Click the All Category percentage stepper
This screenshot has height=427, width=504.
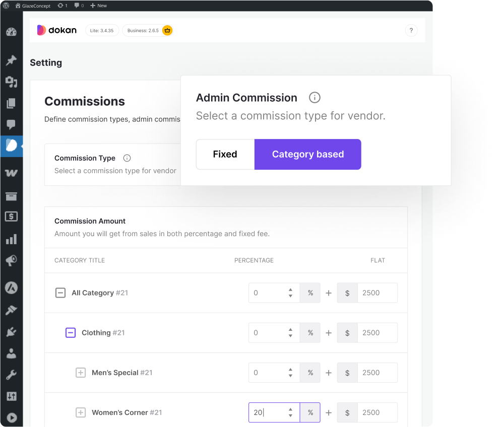[x=290, y=293]
